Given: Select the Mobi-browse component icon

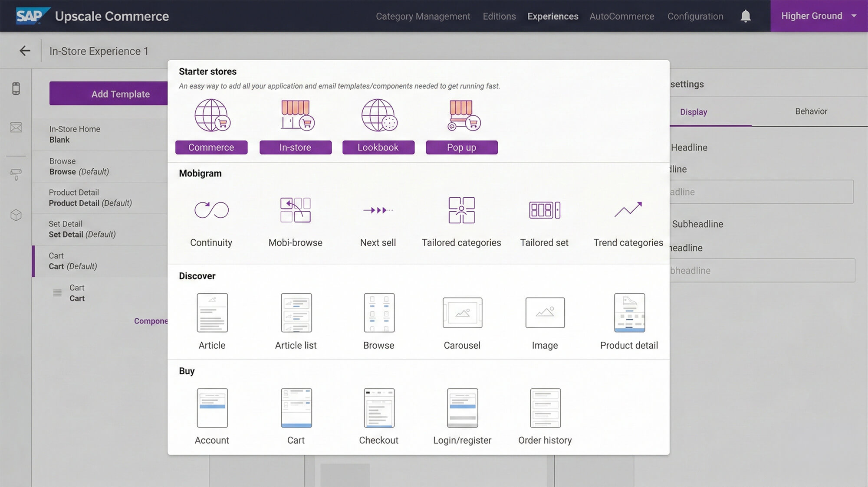Looking at the screenshot, I should coord(296,210).
